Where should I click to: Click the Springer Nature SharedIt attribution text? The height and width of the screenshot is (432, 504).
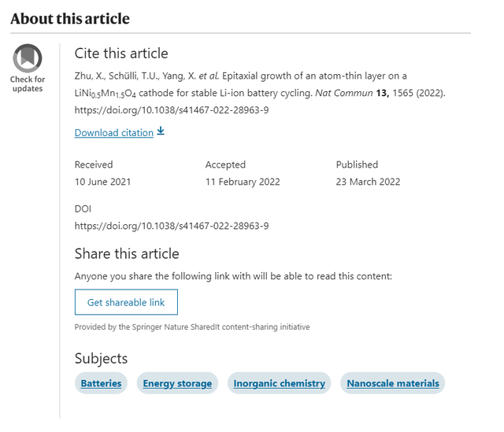pyautogui.click(x=192, y=327)
